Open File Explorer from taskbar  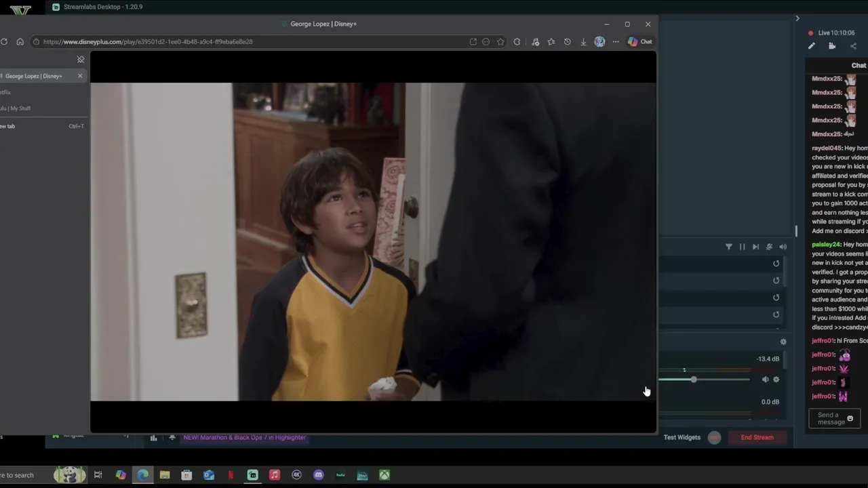tap(165, 475)
